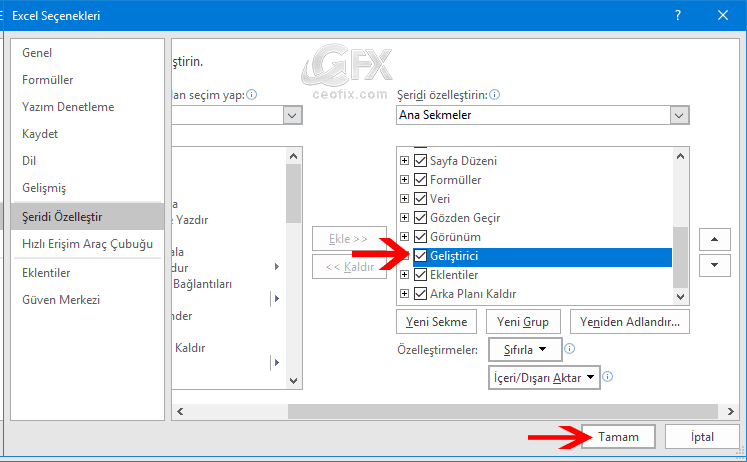Click the << Kaldır button
This screenshot has height=462, width=747.
coord(349,267)
